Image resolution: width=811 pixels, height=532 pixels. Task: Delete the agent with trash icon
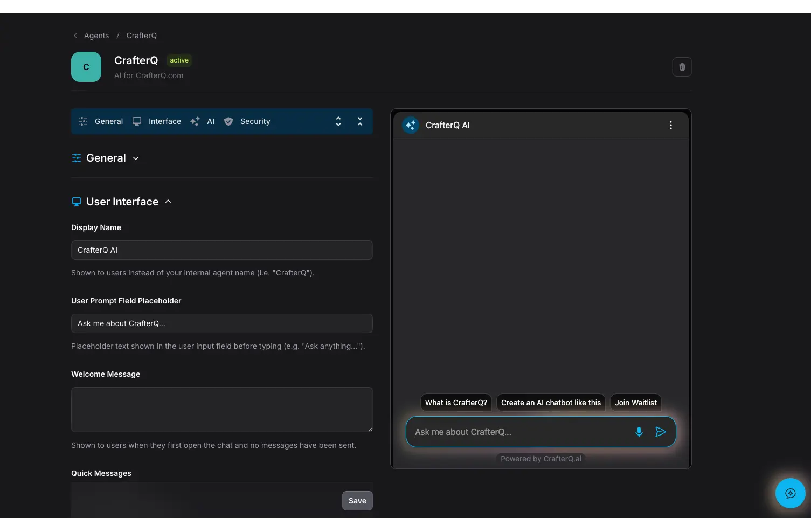point(682,67)
